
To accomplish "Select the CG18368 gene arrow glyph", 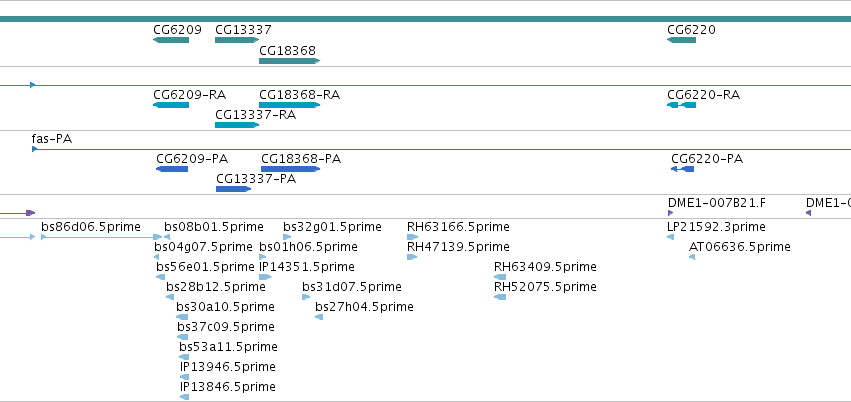I will pyautogui.click(x=290, y=61).
